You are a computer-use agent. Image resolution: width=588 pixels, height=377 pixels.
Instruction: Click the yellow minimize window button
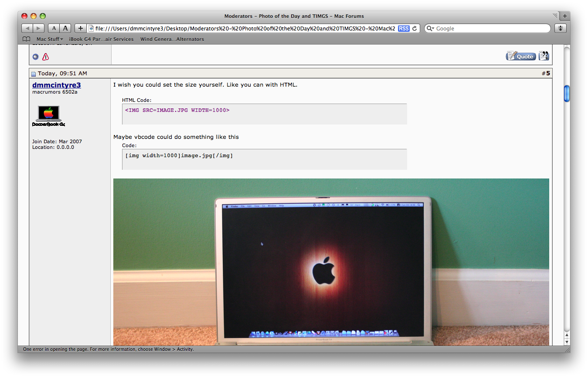click(x=34, y=16)
